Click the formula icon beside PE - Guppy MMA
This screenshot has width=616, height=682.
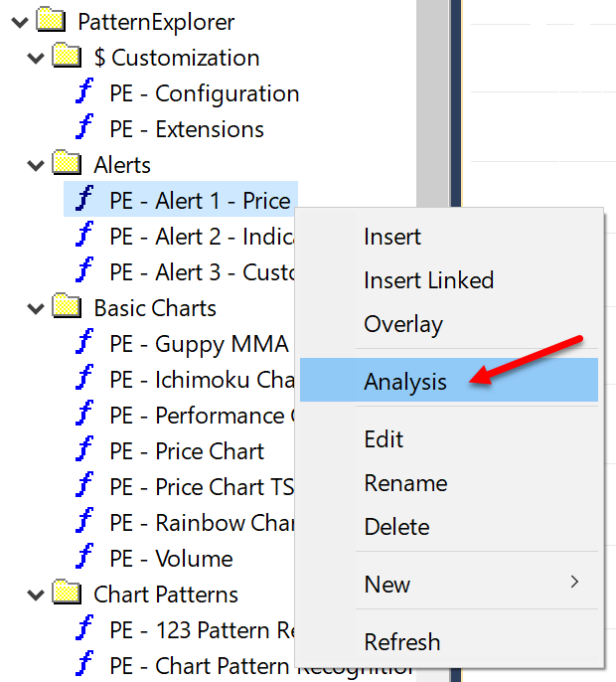[86, 344]
